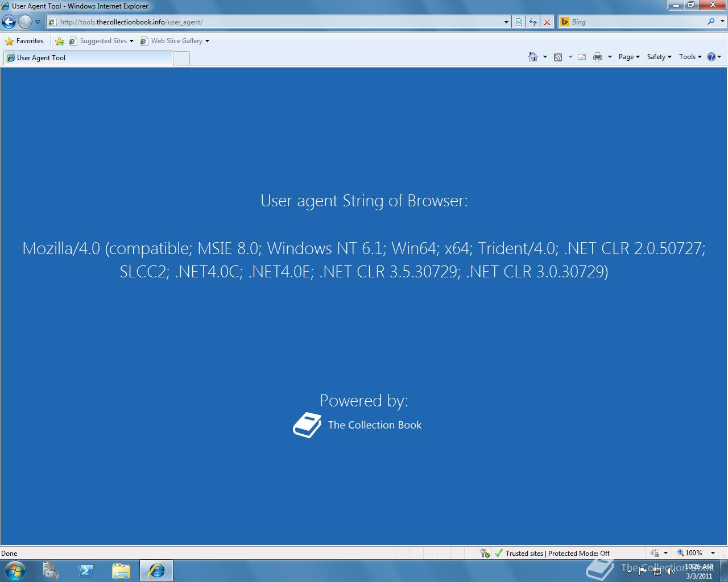The height and width of the screenshot is (582, 728).
Task: Click the search magnifier button
Action: 711,22
